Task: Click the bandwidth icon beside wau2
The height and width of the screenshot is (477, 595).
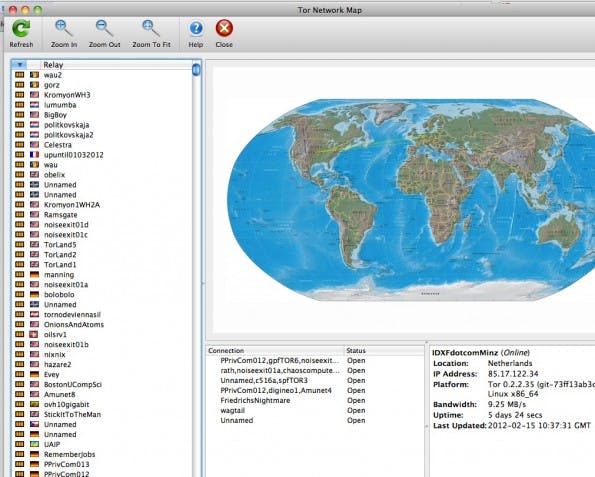Action: pos(19,75)
